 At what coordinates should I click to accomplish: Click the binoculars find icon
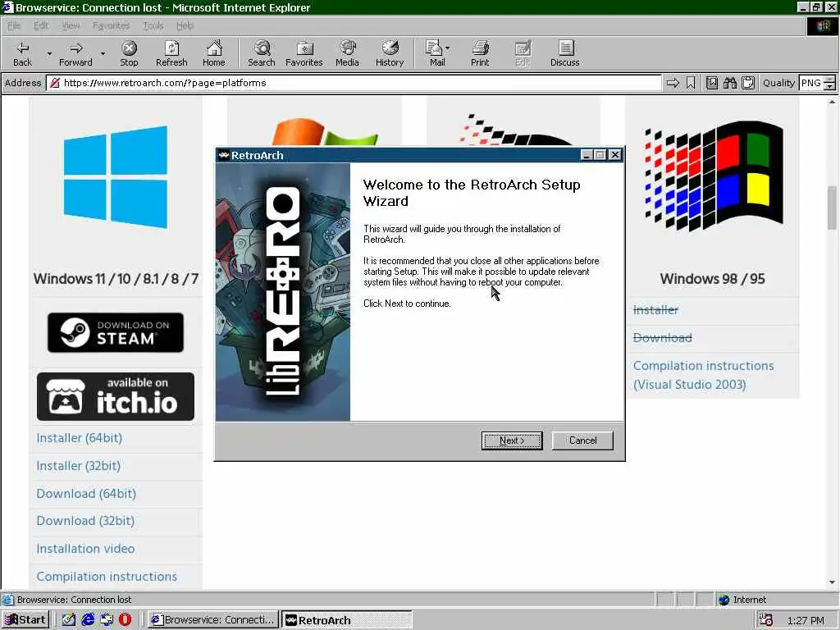click(729, 83)
